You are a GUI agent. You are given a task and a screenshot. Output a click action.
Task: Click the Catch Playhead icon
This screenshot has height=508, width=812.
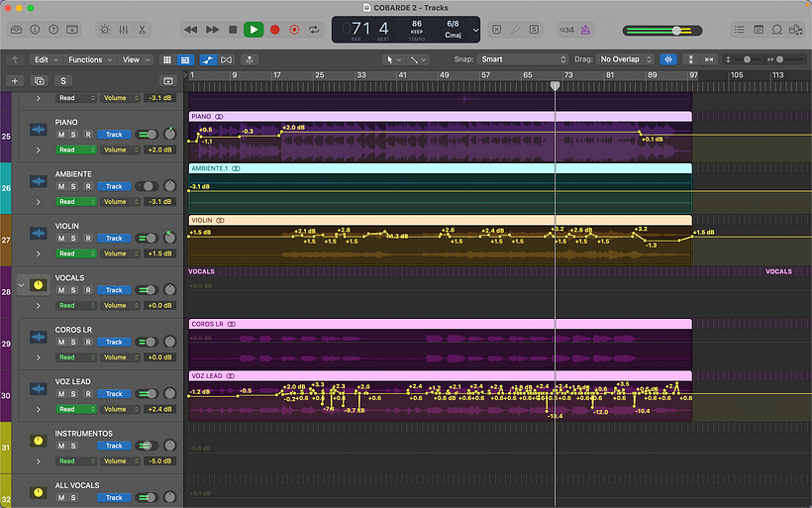click(250, 60)
